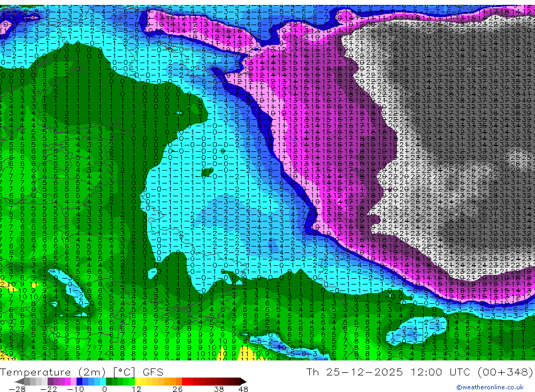Viewport: 535px width, 392px height.
Task: Click the '12:00 UTC' time text
Action: [441, 372]
